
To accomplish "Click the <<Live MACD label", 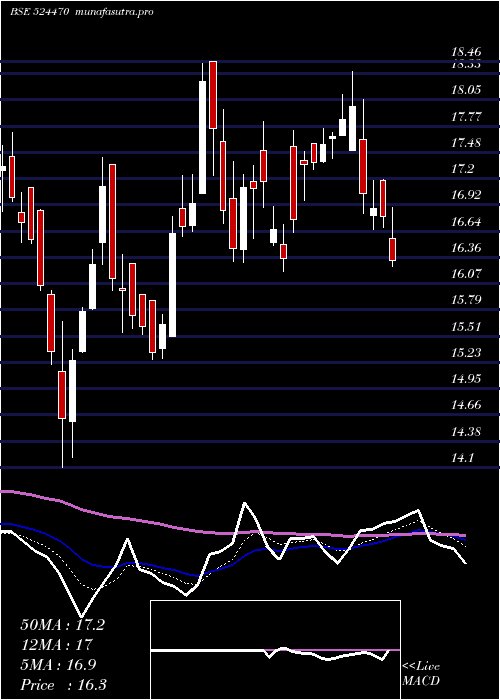I will coord(421,674).
